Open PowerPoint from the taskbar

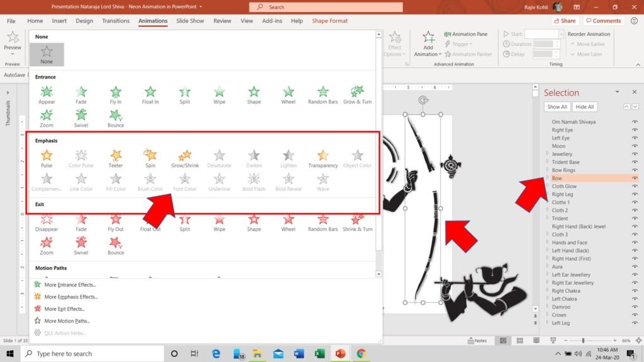[x=340, y=353]
